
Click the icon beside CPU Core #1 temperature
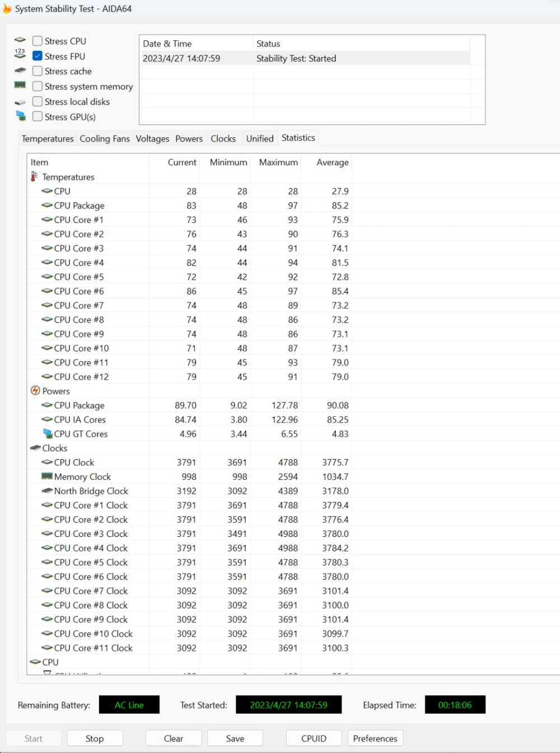click(47, 219)
